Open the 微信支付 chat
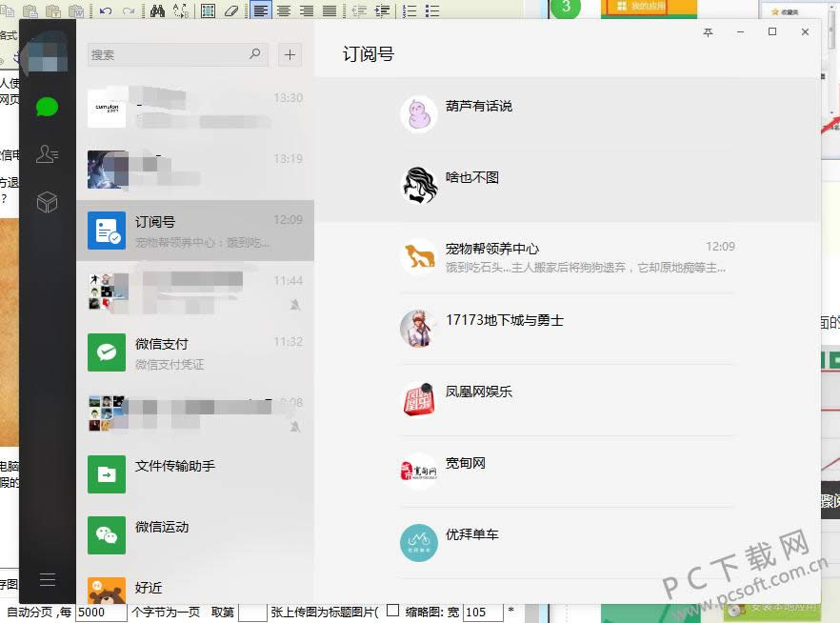The height and width of the screenshot is (623, 840). [x=195, y=352]
